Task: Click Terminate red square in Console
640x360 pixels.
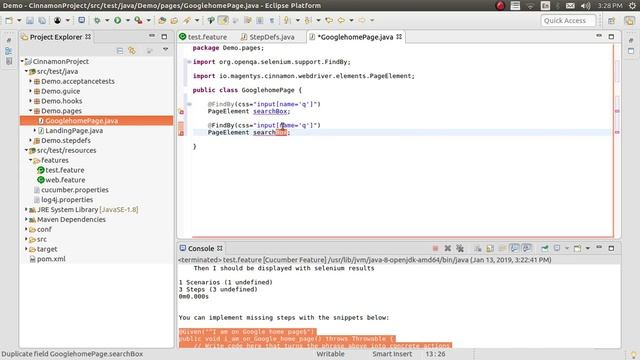Action: pyautogui.click(x=436, y=249)
